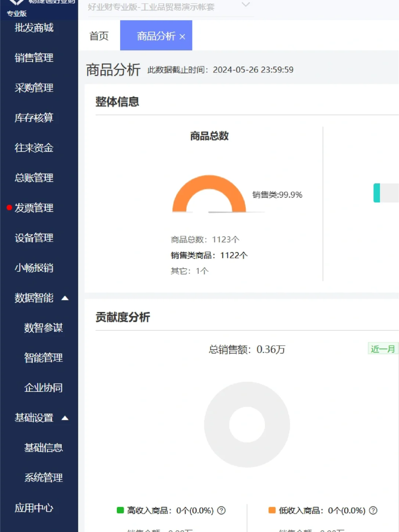Navigate to 采购管理
Image resolution: width=399 pixels, height=532 pixels.
click(x=34, y=88)
